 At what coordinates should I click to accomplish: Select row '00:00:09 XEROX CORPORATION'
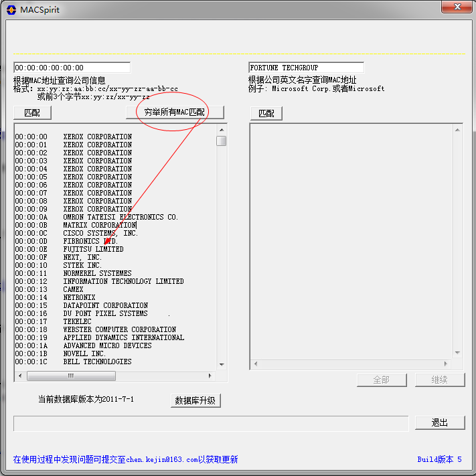tap(74, 209)
